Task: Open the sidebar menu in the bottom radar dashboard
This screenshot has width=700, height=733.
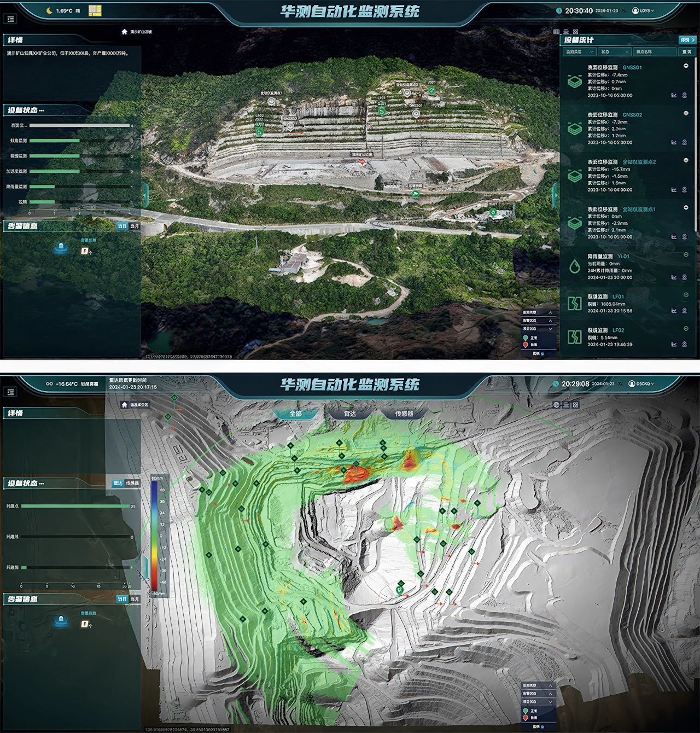Action: [10, 392]
